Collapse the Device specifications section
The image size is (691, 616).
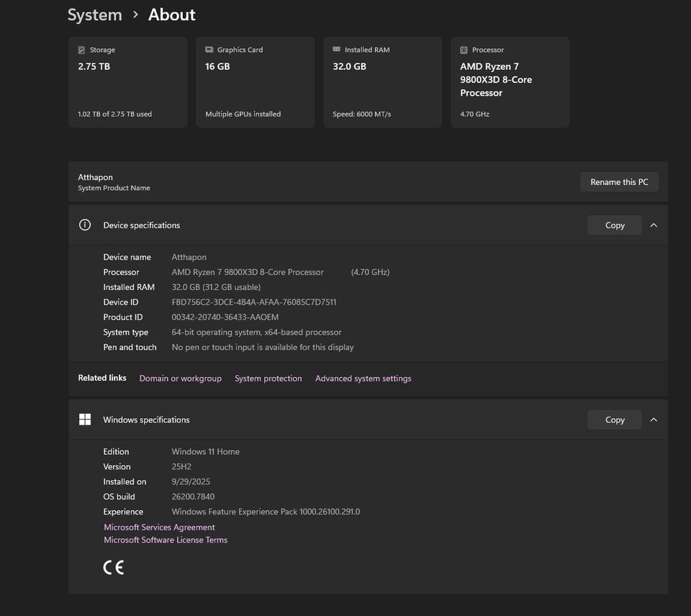click(x=654, y=225)
